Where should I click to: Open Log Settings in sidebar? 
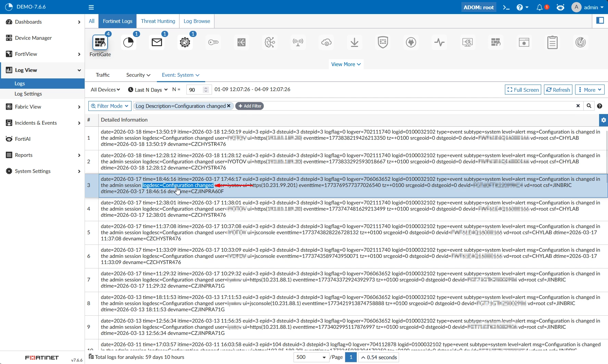click(42, 94)
